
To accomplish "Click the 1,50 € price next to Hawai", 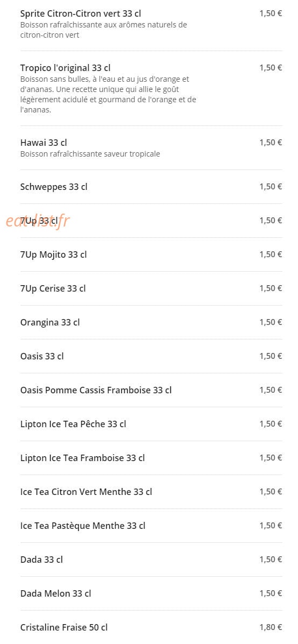I will [x=271, y=143].
